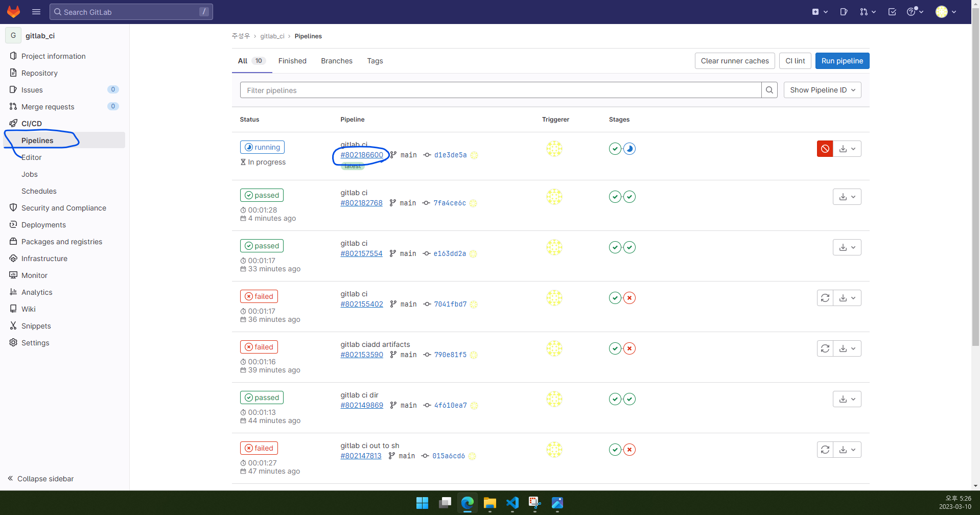Open second passed stage of pipeline #802157554
980x515 pixels.
click(x=629, y=247)
